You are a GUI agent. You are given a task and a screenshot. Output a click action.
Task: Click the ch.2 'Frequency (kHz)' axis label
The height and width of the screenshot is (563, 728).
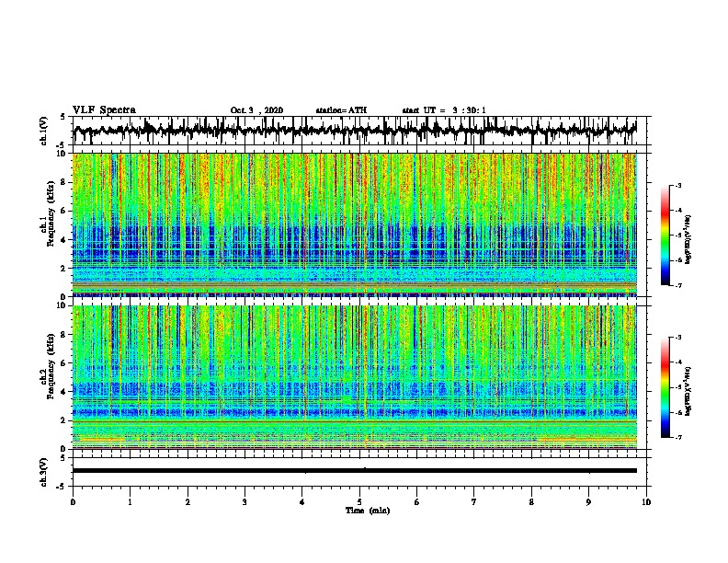[x=51, y=366]
